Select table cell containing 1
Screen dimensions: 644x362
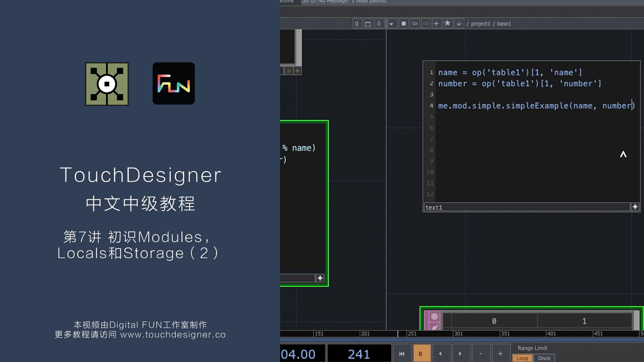tap(584, 321)
